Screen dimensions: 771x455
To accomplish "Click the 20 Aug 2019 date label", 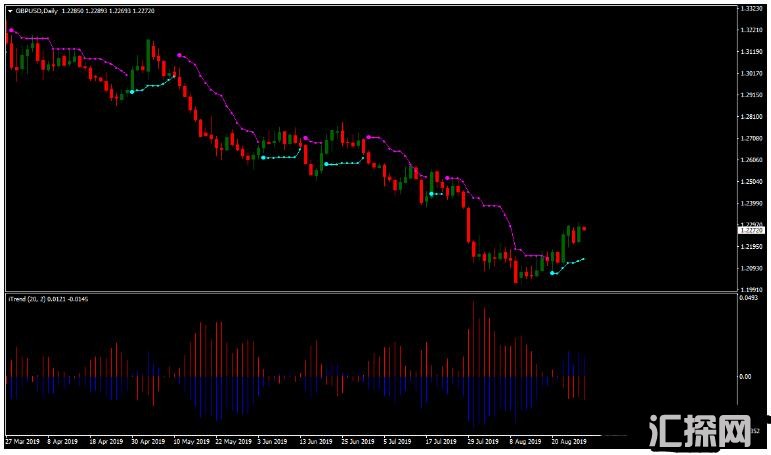I will [x=569, y=441].
